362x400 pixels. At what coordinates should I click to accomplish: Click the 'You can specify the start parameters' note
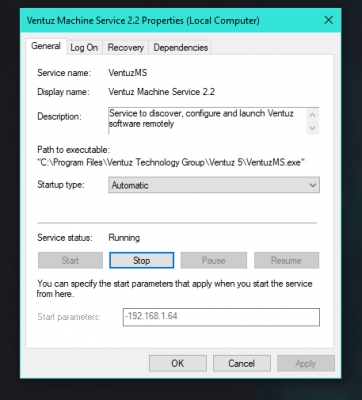(175, 289)
